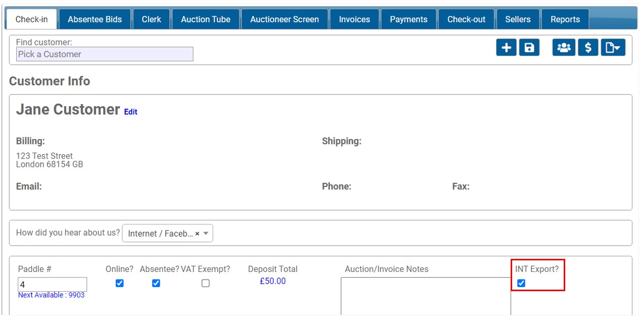Click the 123 Test Street address line

click(44, 156)
